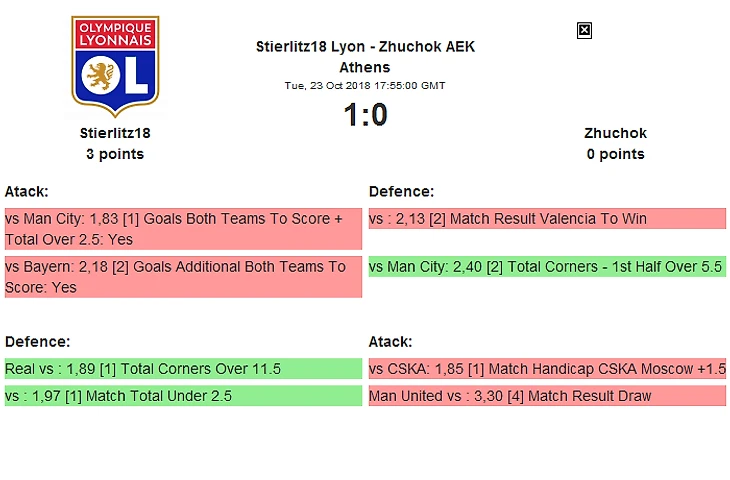Click the 3 points label under Stierlitz18

point(115,154)
